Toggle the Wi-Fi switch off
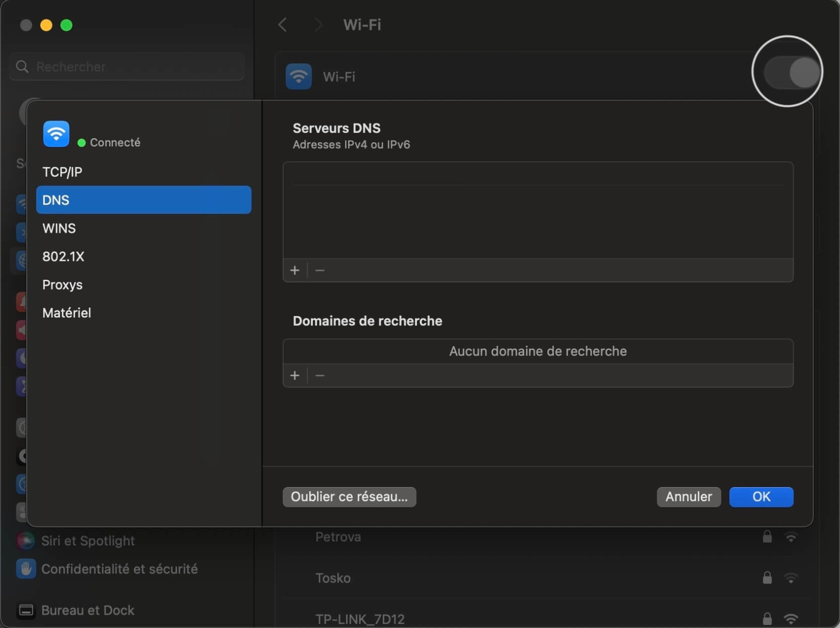This screenshot has width=840, height=628. click(x=792, y=72)
